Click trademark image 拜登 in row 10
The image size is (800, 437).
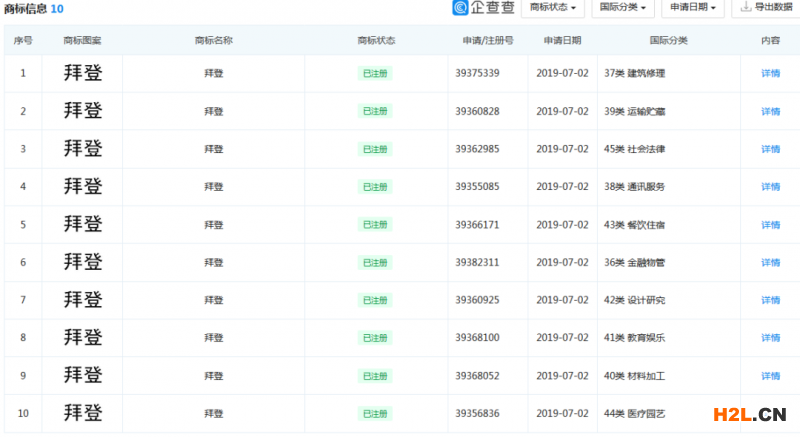click(83, 413)
